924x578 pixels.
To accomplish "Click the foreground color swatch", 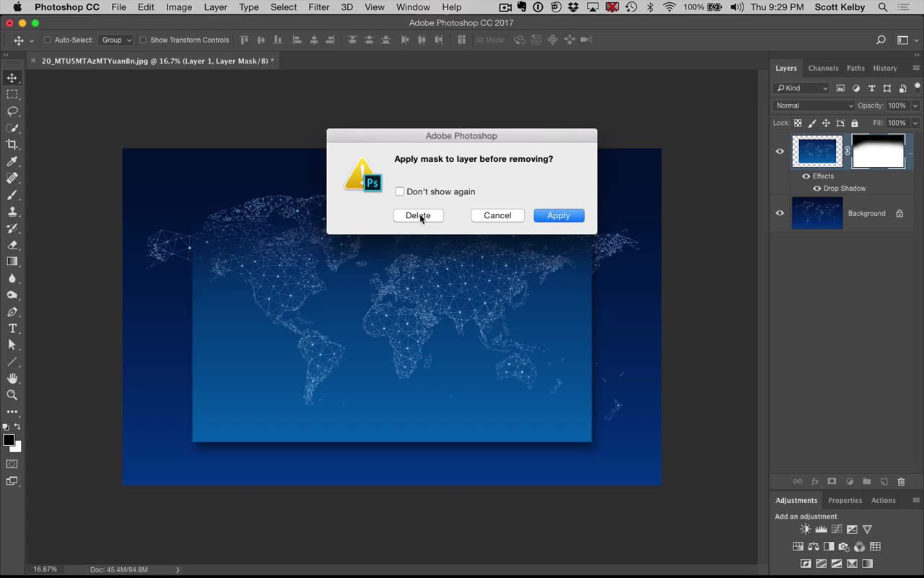I will 10,441.
